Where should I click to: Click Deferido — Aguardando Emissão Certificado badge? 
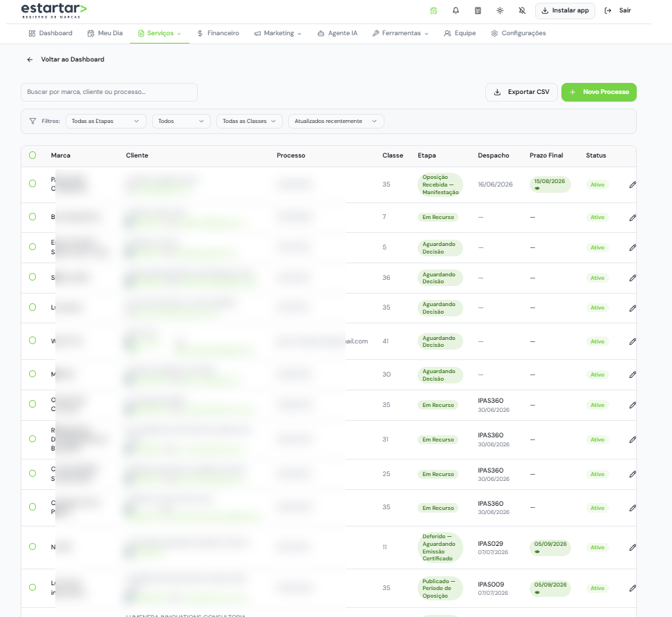[440, 547]
